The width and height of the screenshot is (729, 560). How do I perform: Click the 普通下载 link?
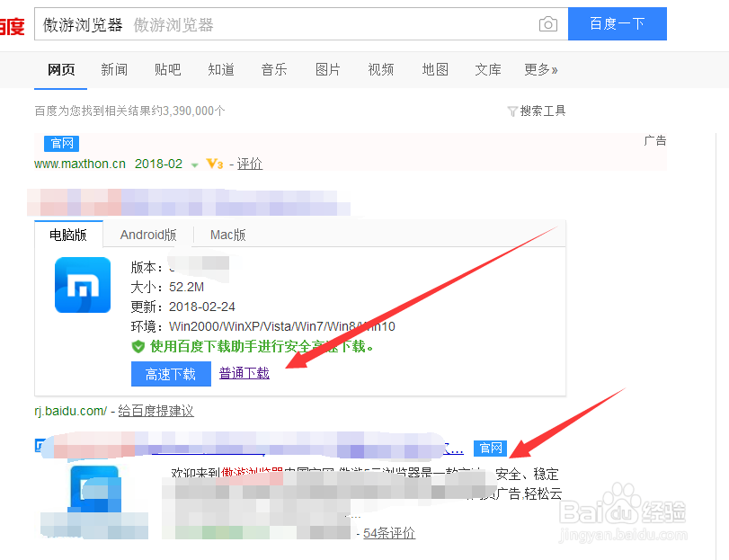click(x=244, y=373)
